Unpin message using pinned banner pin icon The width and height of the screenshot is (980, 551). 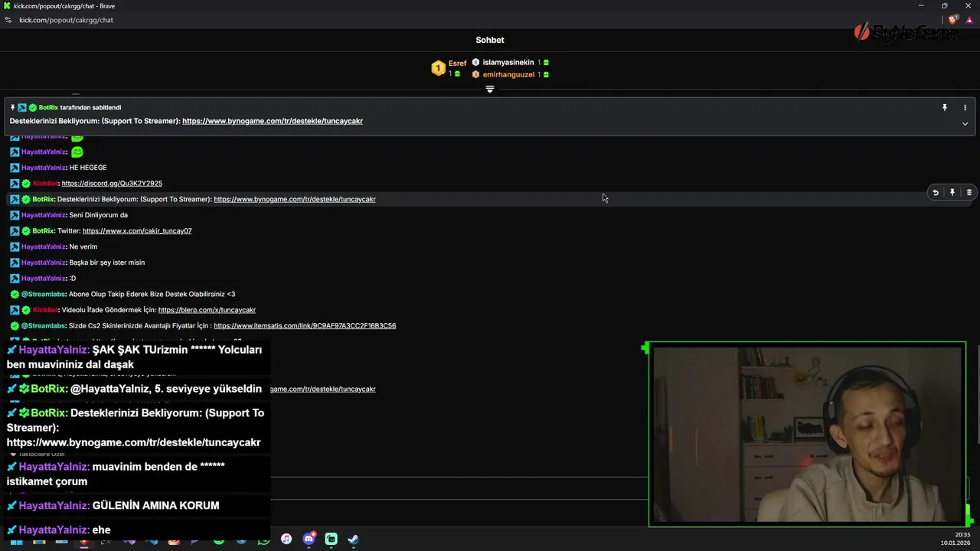tap(945, 108)
